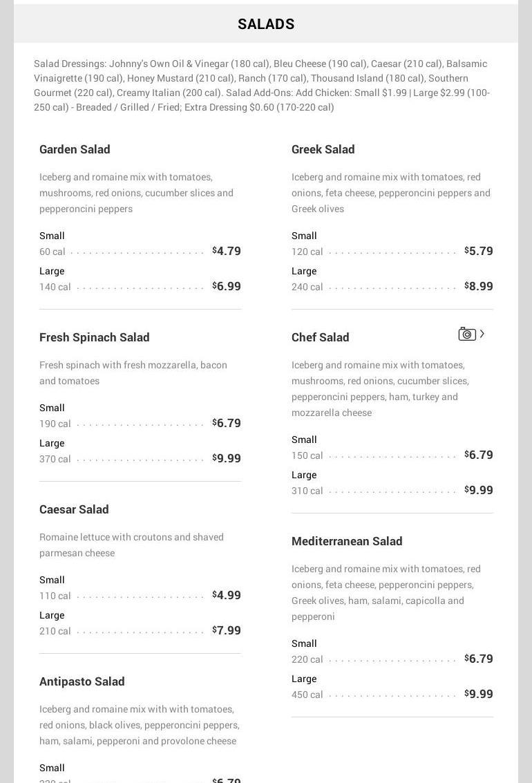Select the Fresh Spinach Salad heading

coord(95,337)
